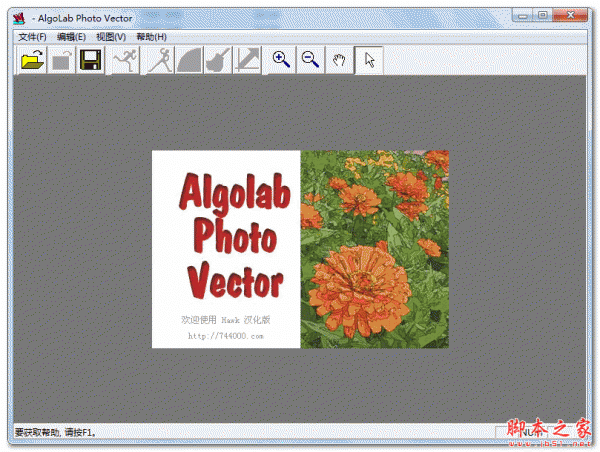Click the grayed-out icon beside Open
Image resolution: width=600 pixels, height=452 pixels.
click(61, 61)
